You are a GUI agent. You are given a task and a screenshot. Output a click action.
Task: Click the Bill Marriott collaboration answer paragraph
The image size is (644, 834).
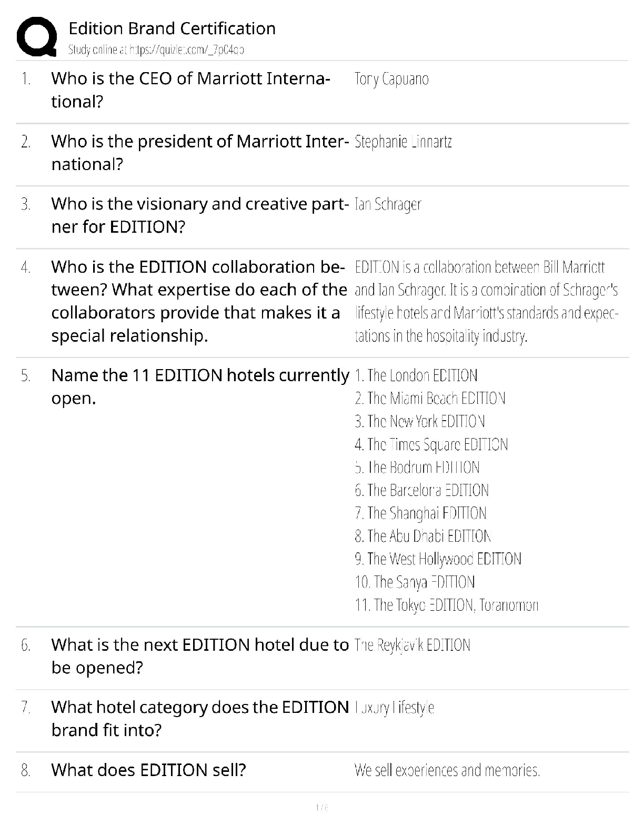coord(486,301)
